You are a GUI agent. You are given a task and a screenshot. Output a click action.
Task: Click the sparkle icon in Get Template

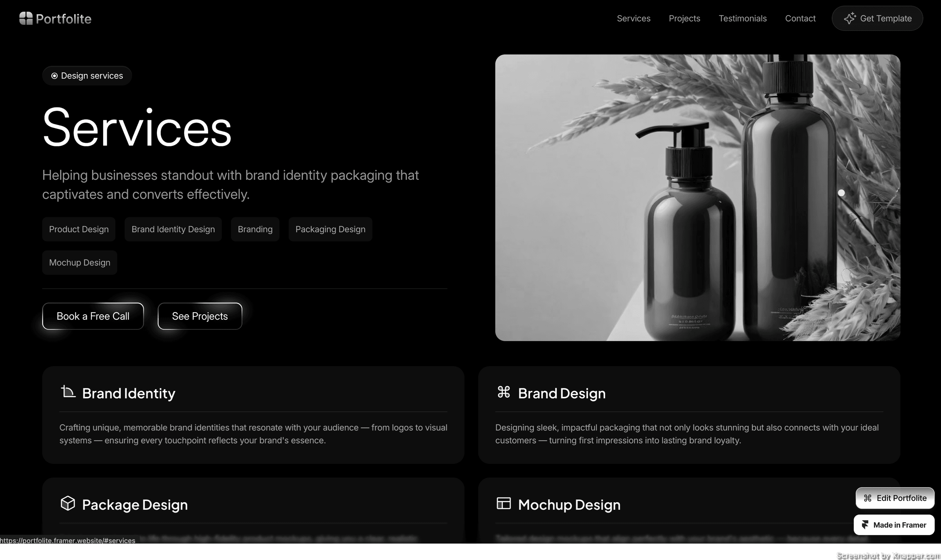(x=850, y=18)
